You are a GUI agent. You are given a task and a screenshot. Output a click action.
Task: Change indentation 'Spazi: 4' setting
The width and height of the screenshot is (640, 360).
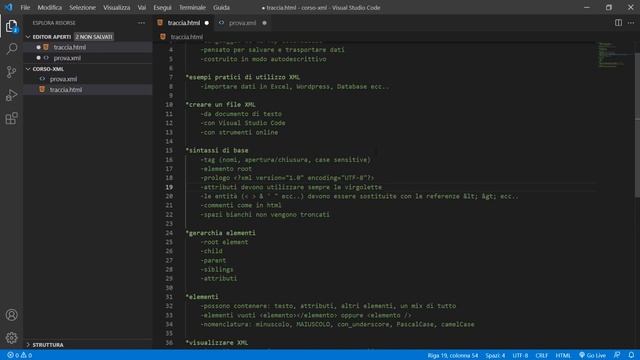pos(495,355)
